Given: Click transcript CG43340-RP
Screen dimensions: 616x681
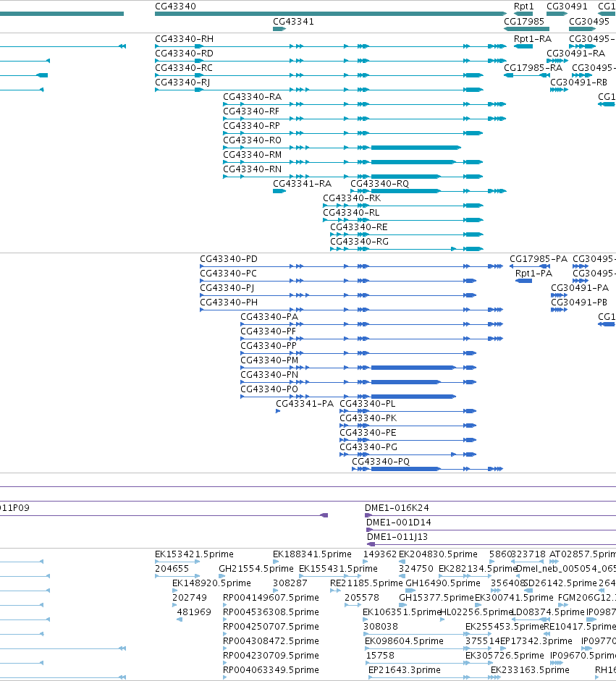Looking at the screenshot, I should (251, 126).
